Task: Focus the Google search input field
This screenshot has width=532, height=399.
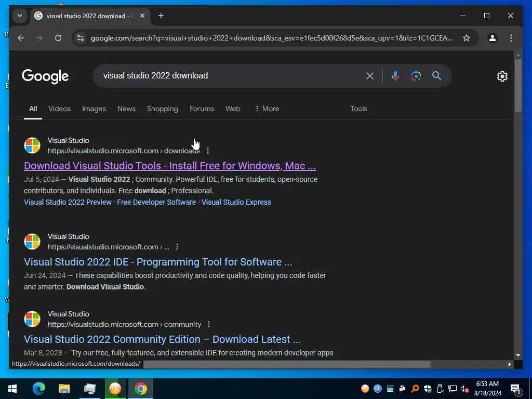Action: (x=231, y=76)
